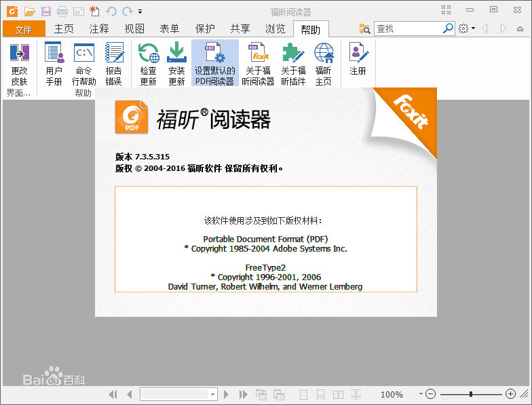Click the zoom slider handle
The image size is (532, 405).
[x=471, y=394]
